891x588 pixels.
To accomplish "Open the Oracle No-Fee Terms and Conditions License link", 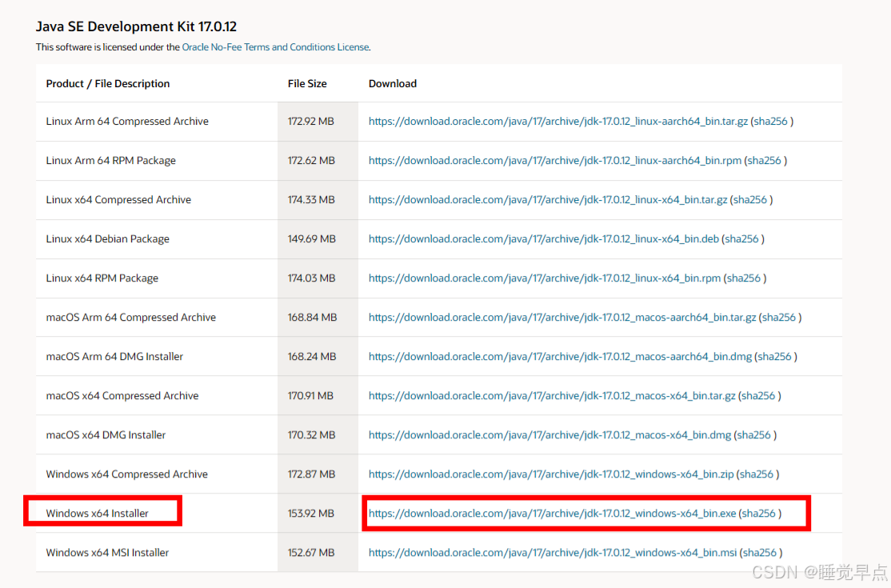I will (276, 47).
